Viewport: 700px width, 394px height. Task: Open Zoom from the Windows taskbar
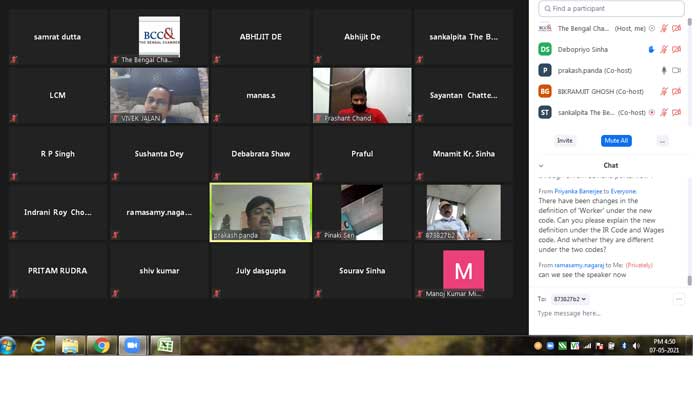(132, 346)
